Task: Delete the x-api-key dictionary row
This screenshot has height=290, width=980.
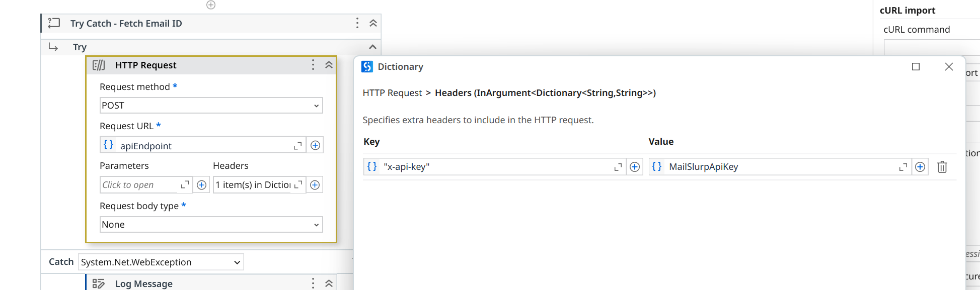Action: (x=942, y=167)
